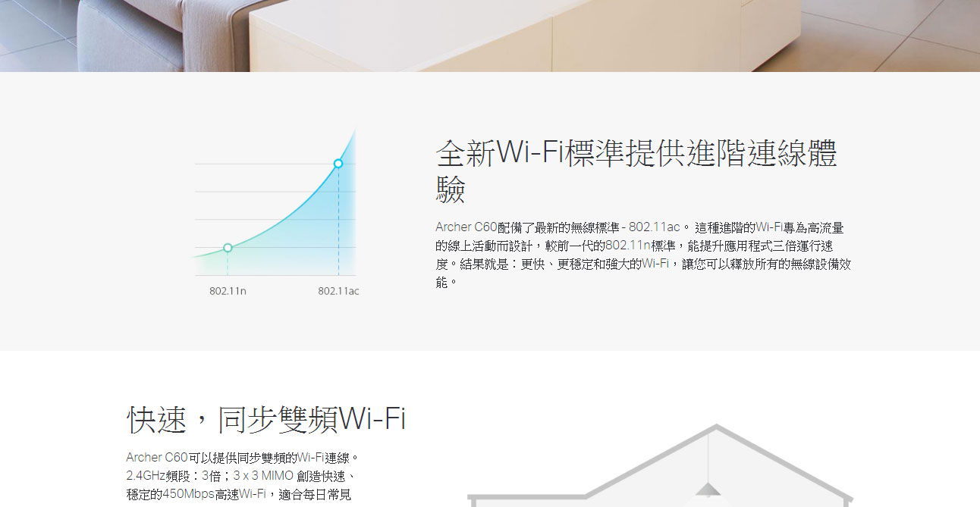Click the living room banner photo
Viewport: 980px width, 507px height.
click(x=490, y=36)
